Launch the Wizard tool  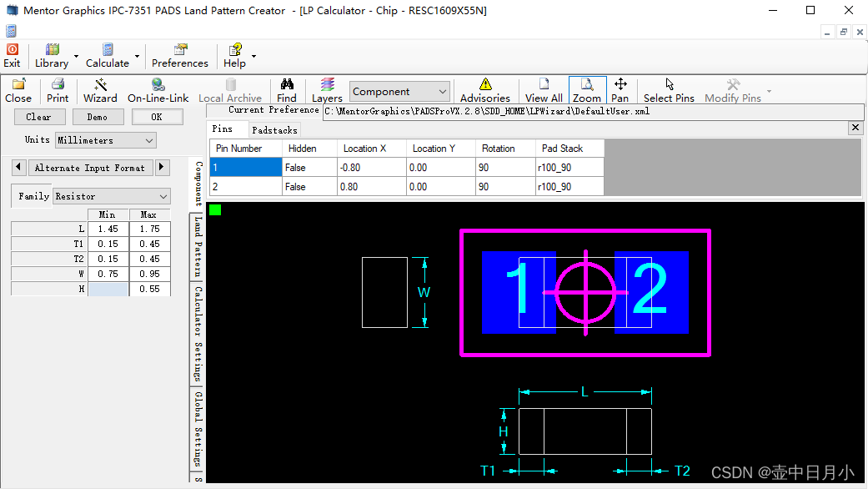[100, 90]
